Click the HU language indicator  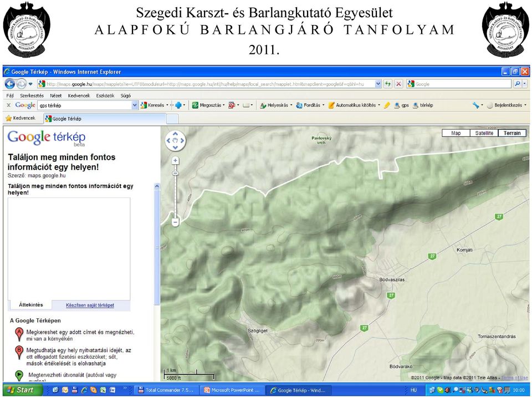pyautogui.click(x=413, y=390)
